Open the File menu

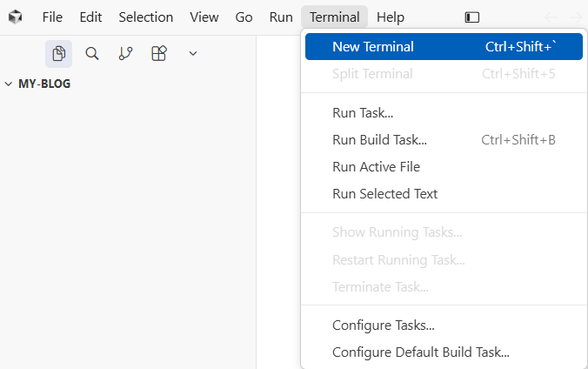click(52, 17)
